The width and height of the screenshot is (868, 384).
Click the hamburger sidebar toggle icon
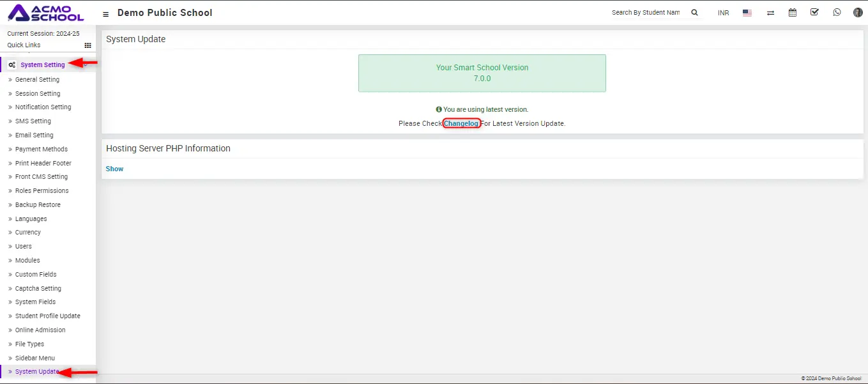(x=106, y=13)
